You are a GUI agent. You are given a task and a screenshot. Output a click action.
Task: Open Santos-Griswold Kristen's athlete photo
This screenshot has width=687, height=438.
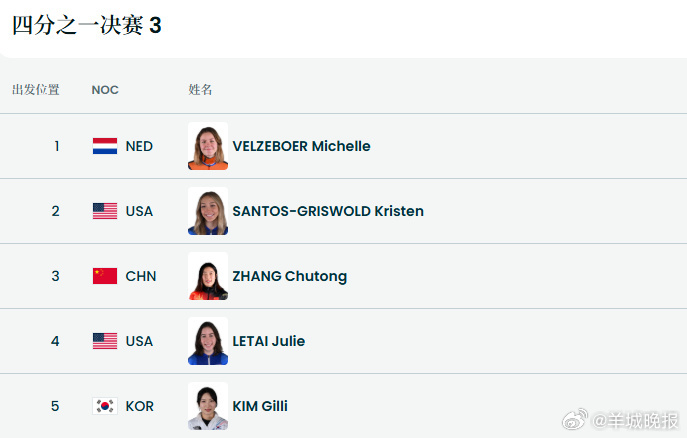tap(208, 211)
